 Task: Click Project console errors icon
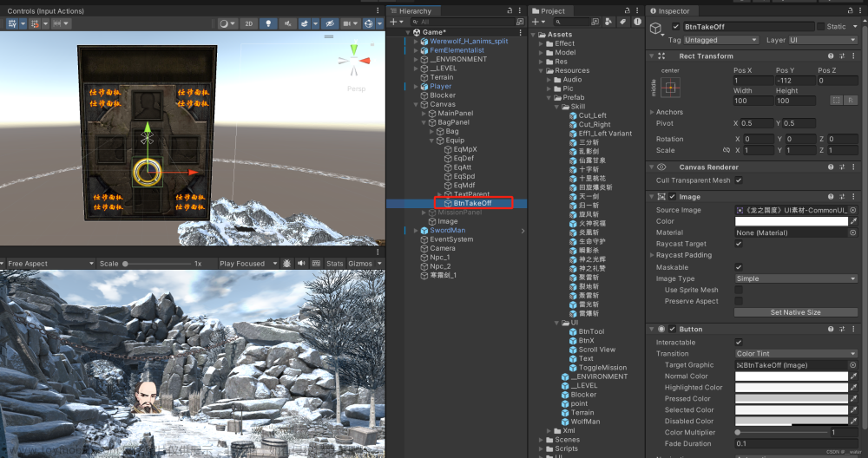pos(637,22)
